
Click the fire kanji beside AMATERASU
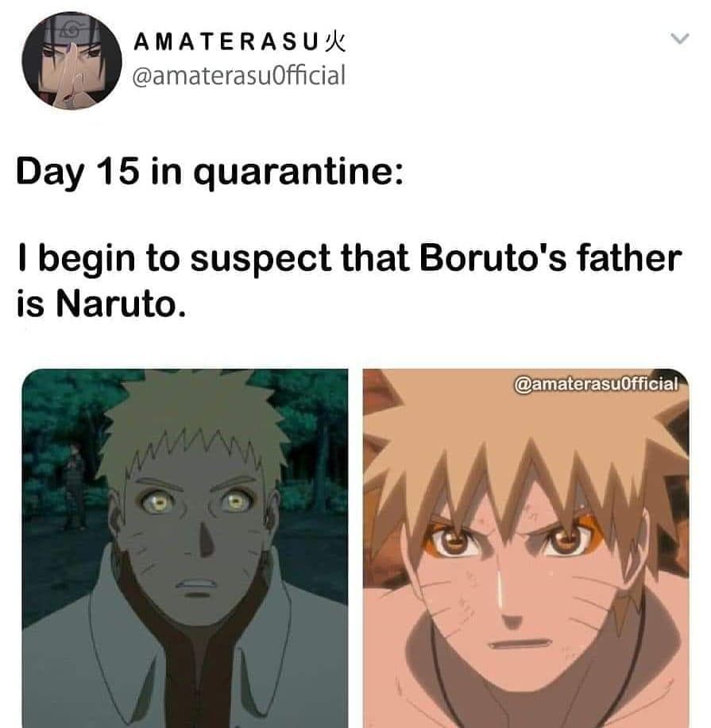click(x=334, y=42)
